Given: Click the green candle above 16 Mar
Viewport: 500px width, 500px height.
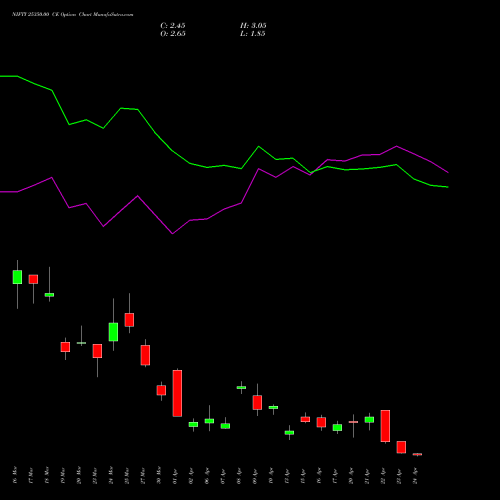Looking at the screenshot, I should [x=17, y=277].
